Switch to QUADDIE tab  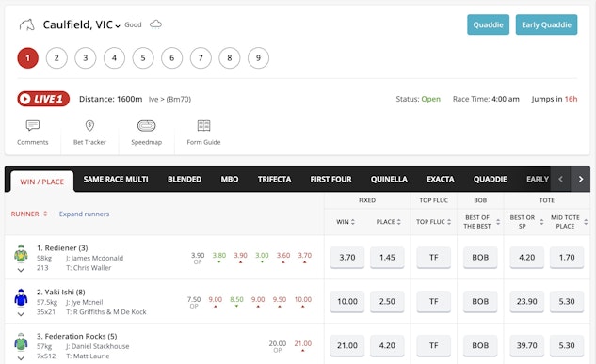click(x=490, y=179)
